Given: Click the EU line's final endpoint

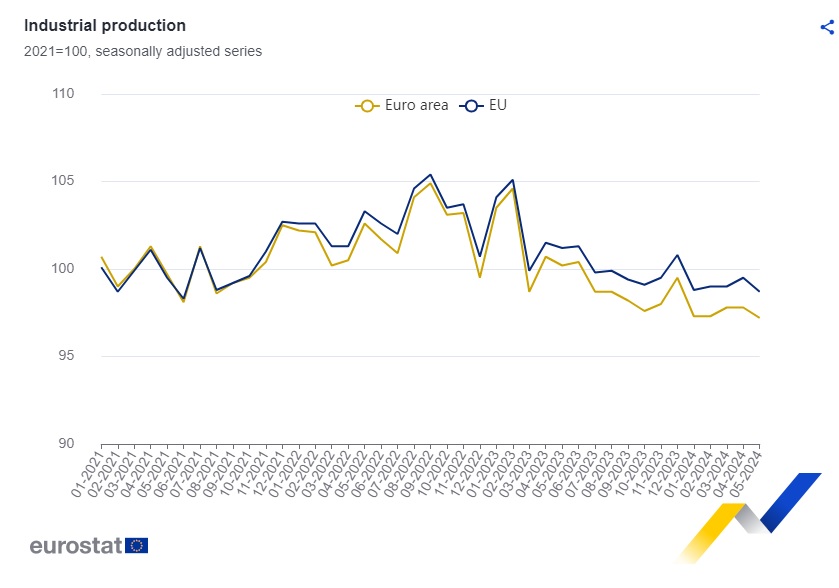Looking at the screenshot, I should pyautogui.click(x=759, y=291).
